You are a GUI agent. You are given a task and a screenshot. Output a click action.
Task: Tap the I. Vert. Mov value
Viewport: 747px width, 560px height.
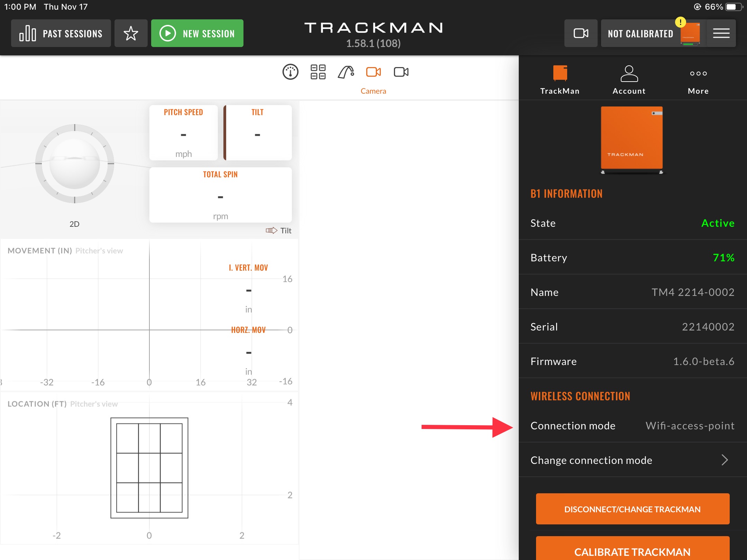click(249, 290)
